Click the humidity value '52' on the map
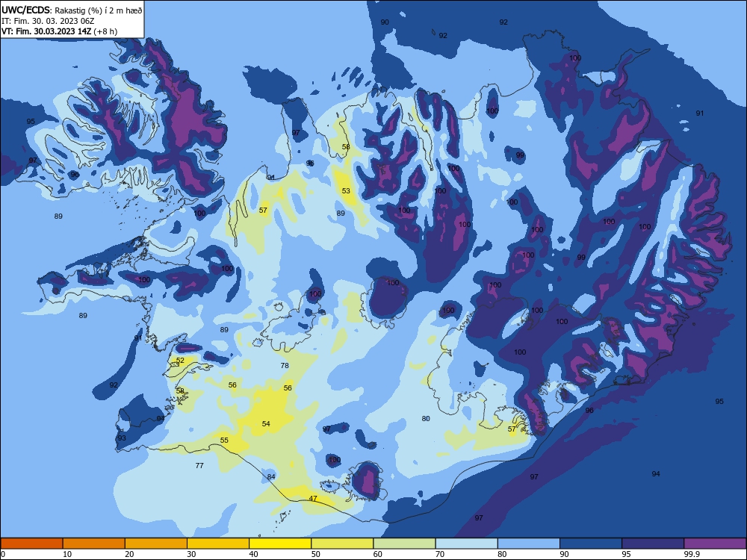The height and width of the screenshot is (560, 747). click(x=180, y=361)
